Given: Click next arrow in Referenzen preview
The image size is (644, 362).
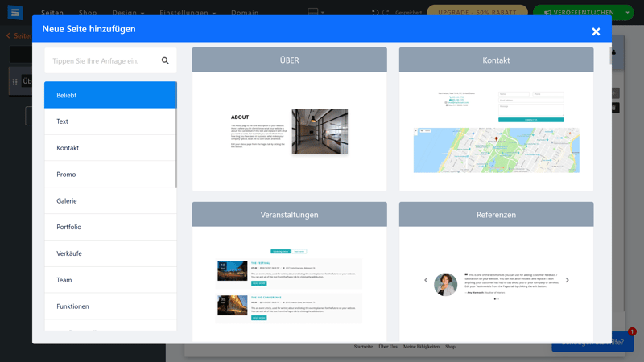Looking at the screenshot, I should click(x=567, y=280).
